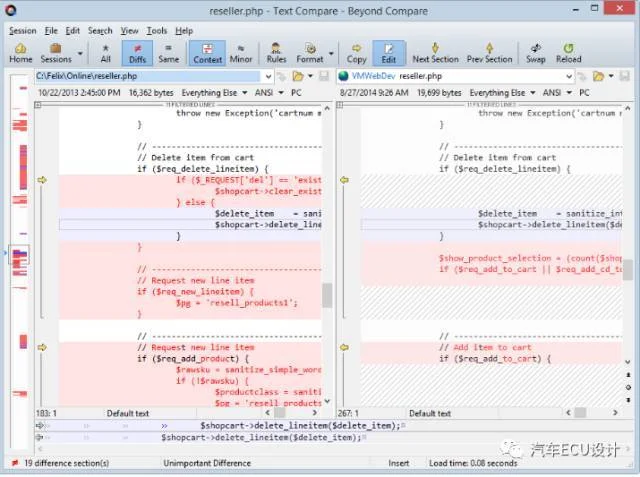Select right line // Add item to cart

point(485,347)
